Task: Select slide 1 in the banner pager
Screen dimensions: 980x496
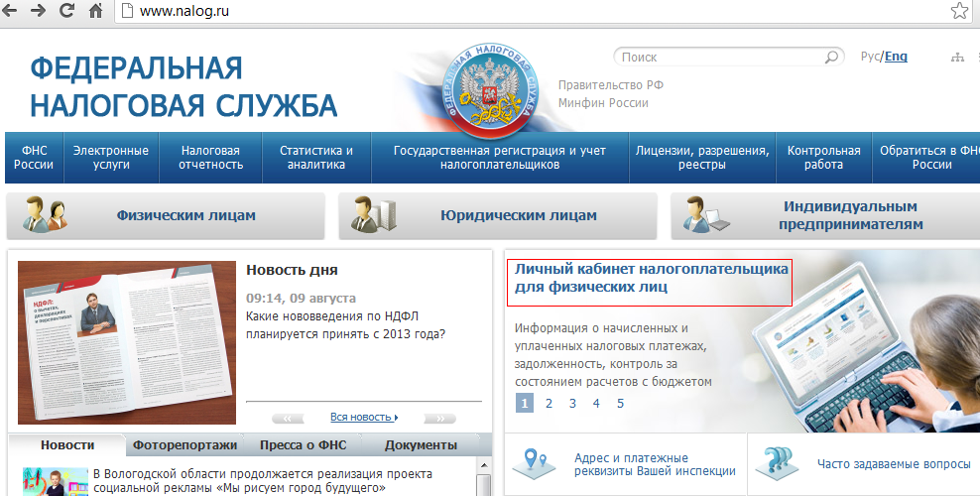Action: [525, 403]
